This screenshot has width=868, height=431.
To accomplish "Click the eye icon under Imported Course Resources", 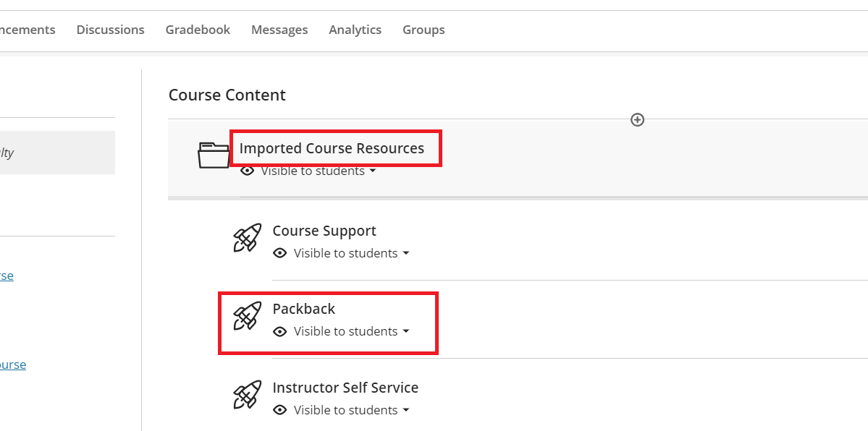I will pyautogui.click(x=248, y=171).
